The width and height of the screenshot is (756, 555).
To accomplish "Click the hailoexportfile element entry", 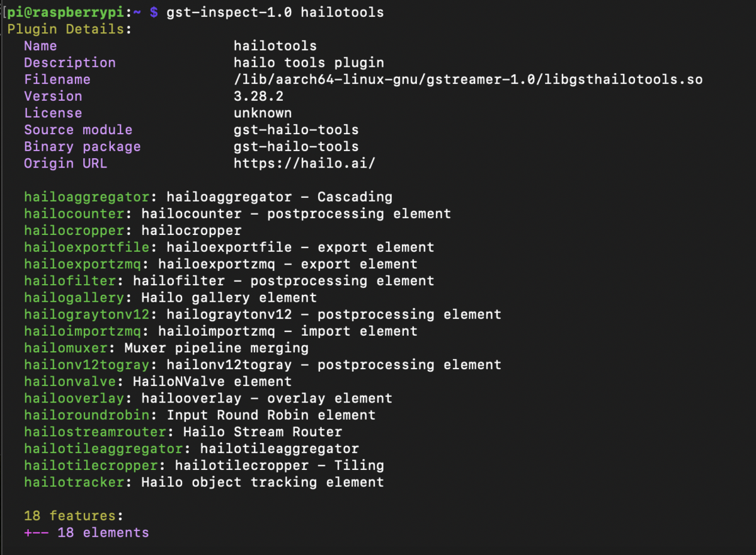I will pos(229,247).
